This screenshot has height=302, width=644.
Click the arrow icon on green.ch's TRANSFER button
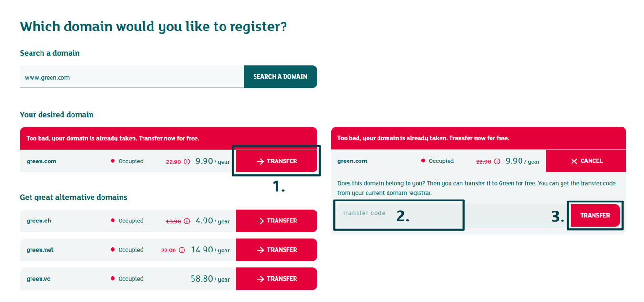point(261,221)
